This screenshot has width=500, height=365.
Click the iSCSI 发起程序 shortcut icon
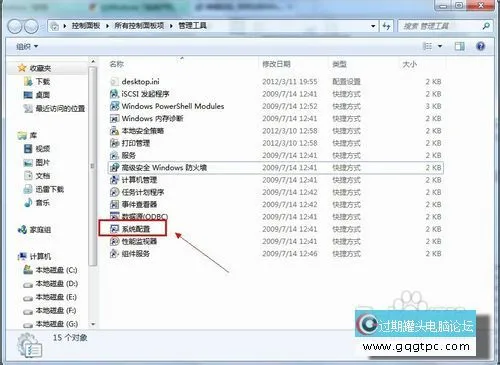[x=114, y=94]
